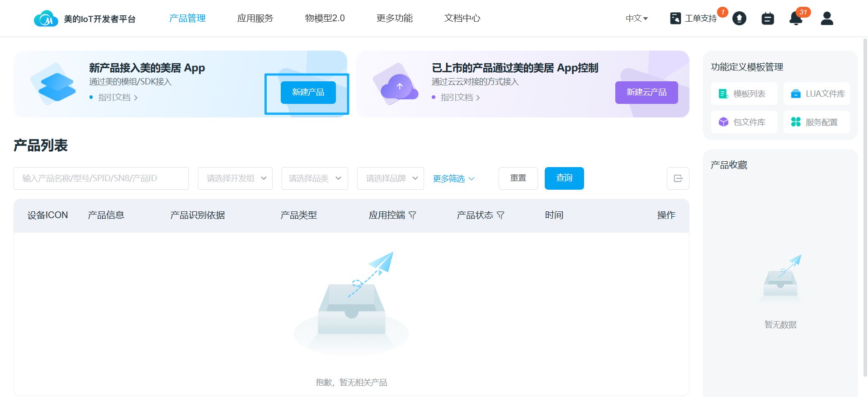Click the upload arrow circle icon
This screenshot has width=868, height=397.
739,19
